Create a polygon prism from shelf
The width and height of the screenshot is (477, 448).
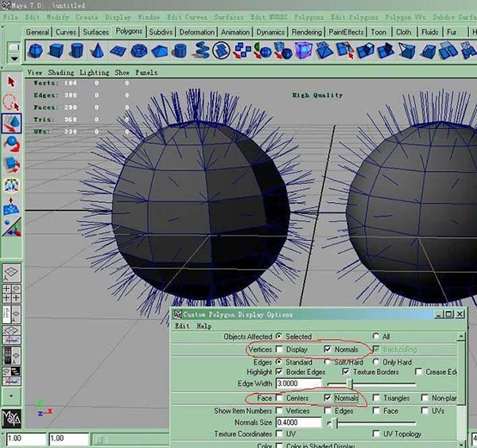coord(160,51)
